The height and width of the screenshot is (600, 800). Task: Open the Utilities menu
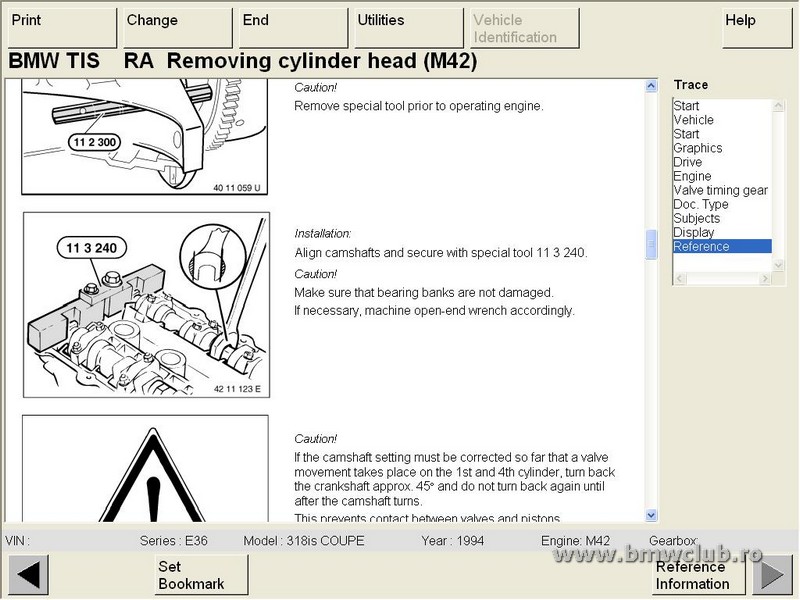coord(407,28)
